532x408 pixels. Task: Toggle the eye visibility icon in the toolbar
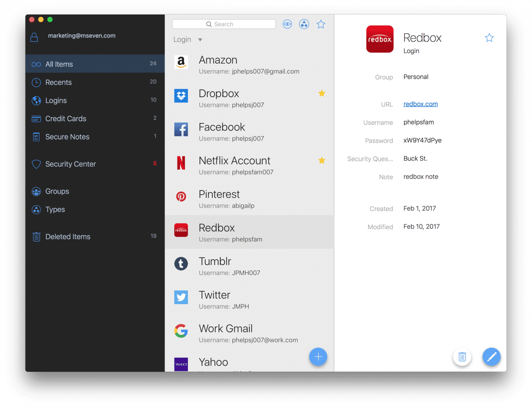(x=287, y=24)
